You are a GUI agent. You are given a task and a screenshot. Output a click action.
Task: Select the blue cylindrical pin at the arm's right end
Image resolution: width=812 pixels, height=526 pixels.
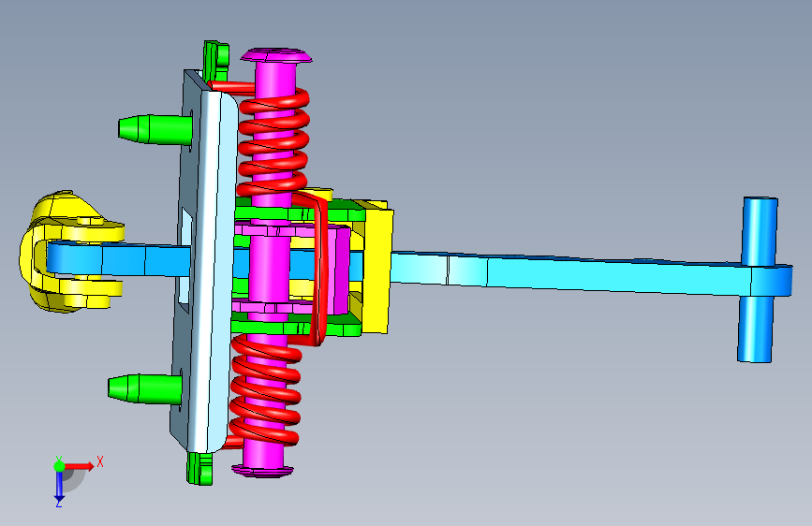click(x=760, y=279)
